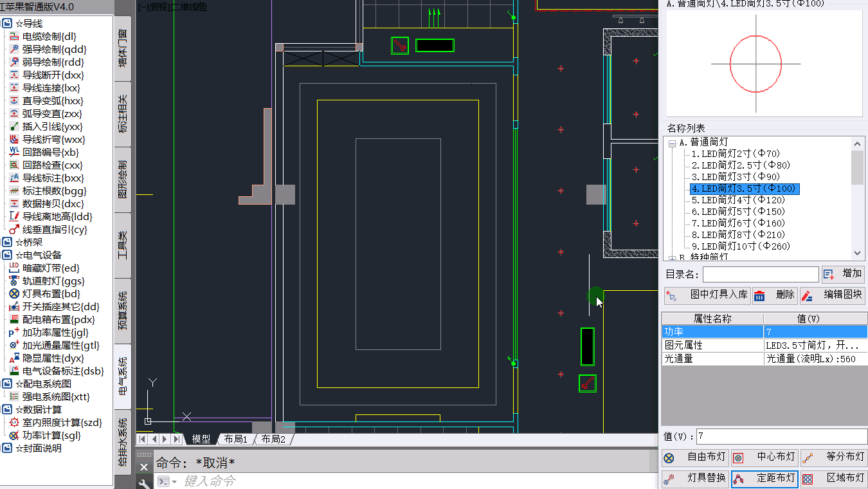The width and height of the screenshot is (868, 489).
Task: Click the 导线折弯{wxx} wire bend icon
Action: [14, 140]
